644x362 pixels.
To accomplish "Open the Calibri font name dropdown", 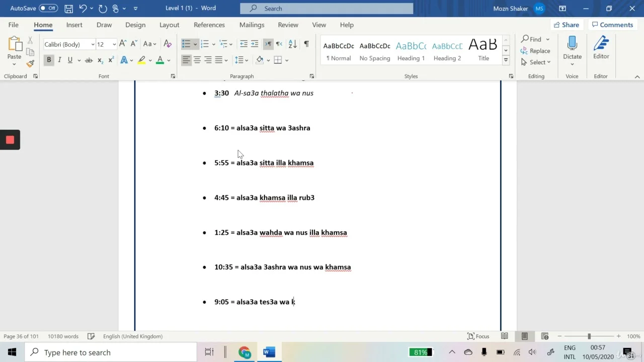I will [93, 44].
